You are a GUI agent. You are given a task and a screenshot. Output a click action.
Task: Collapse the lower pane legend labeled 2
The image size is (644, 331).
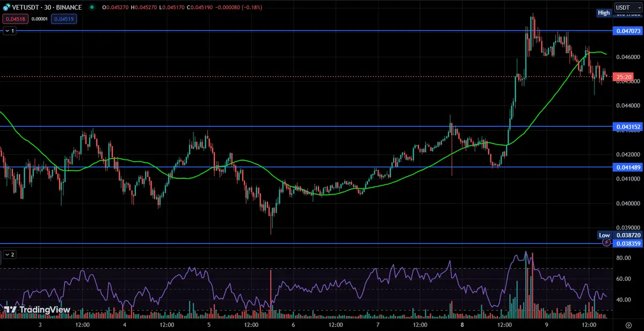(x=10, y=255)
